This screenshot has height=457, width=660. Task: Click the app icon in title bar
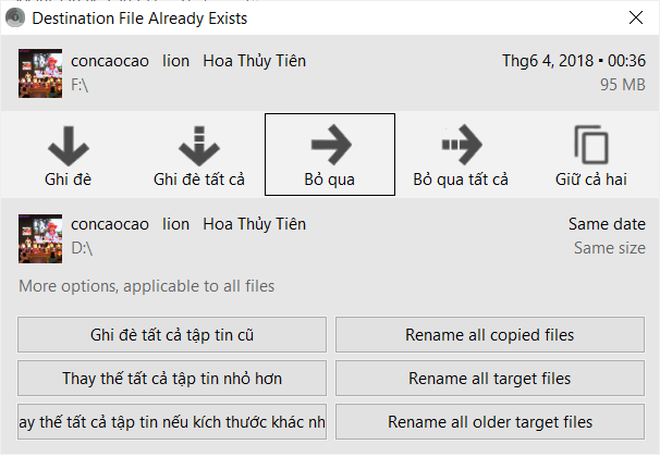(x=13, y=17)
